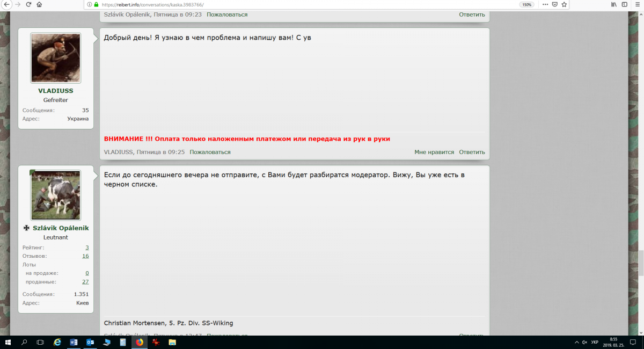Click the site info icon in address bar
Viewport: 644px width, 349px height.
point(89,4)
